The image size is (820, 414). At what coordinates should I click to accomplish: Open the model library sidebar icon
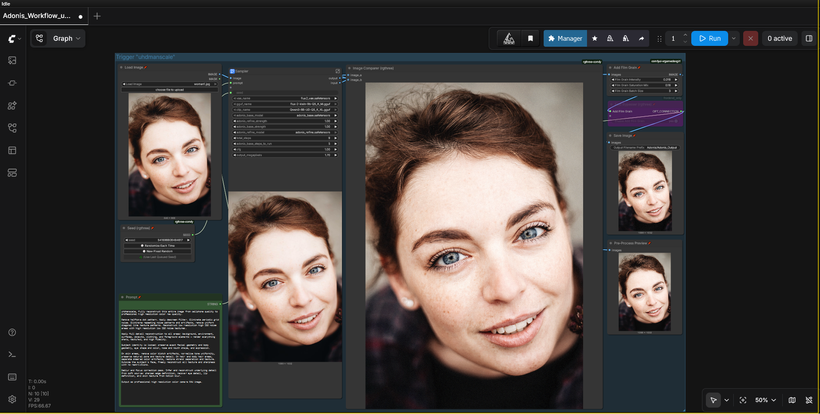12,105
